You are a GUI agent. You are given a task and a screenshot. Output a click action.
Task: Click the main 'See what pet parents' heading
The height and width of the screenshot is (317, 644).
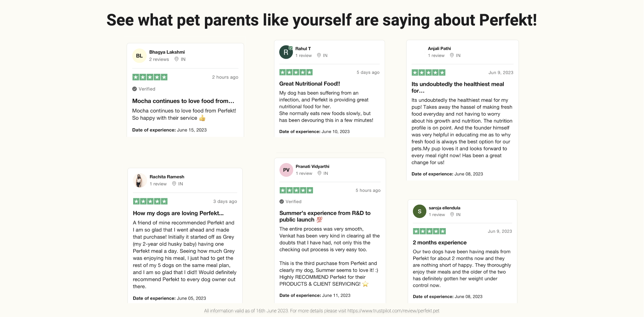point(322,20)
